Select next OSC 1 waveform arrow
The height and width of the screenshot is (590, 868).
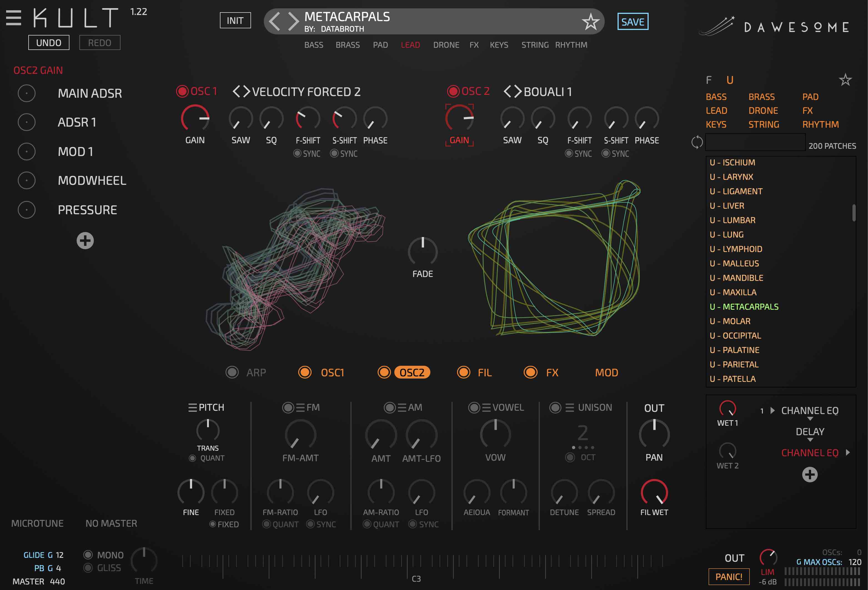click(x=247, y=91)
